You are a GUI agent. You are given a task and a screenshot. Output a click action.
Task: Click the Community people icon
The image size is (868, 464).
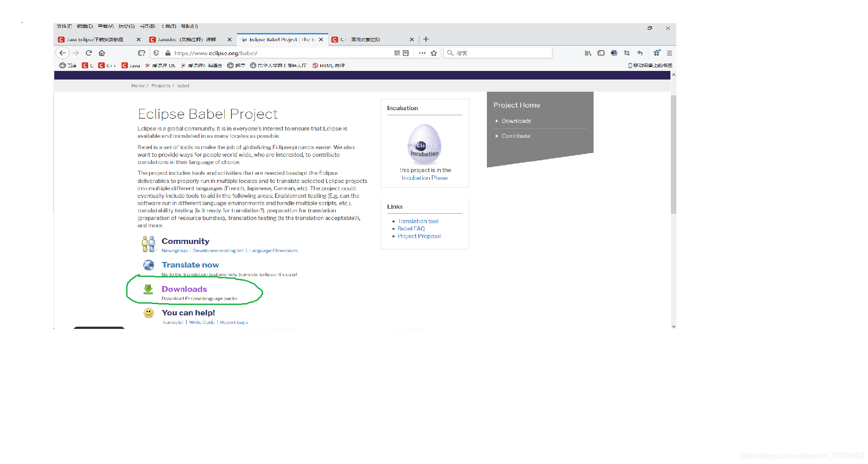point(148,244)
